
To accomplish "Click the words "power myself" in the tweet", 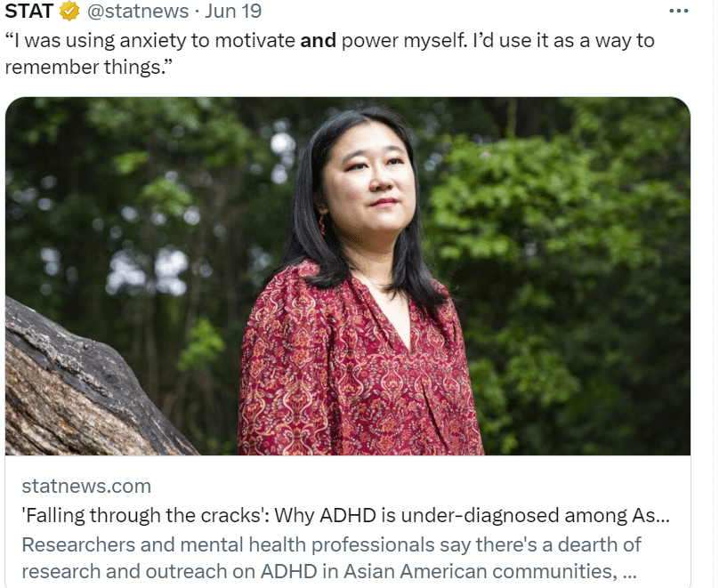I will pos(402,40).
